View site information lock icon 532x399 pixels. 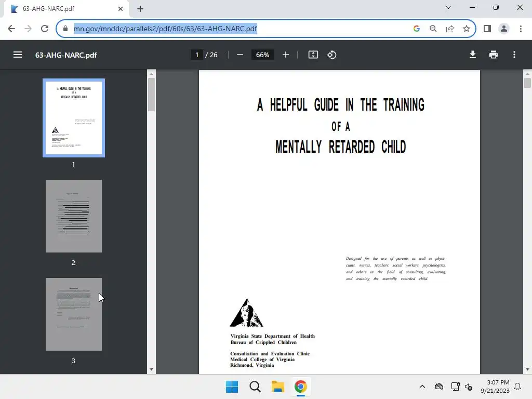(65, 29)
